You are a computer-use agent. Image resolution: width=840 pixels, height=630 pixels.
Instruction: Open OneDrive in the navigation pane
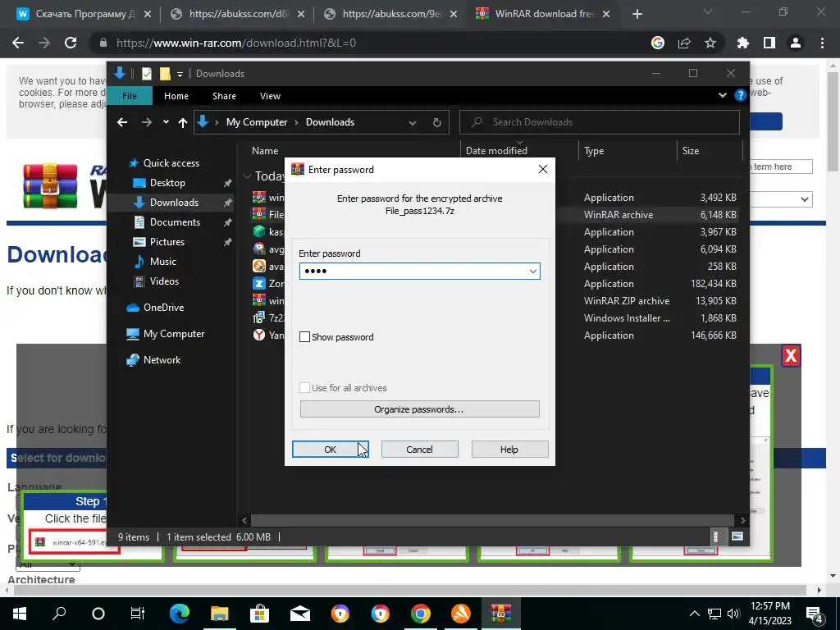tap(163, 308)
